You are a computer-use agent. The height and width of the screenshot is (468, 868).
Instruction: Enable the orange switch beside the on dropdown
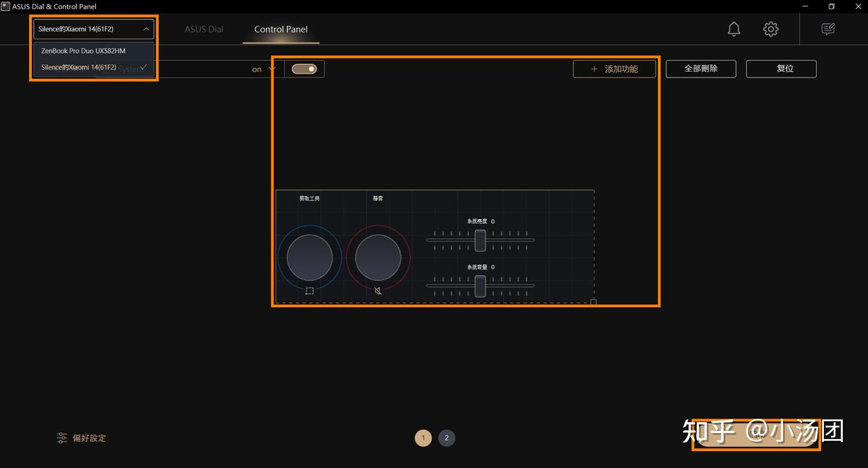coord(304,69)
